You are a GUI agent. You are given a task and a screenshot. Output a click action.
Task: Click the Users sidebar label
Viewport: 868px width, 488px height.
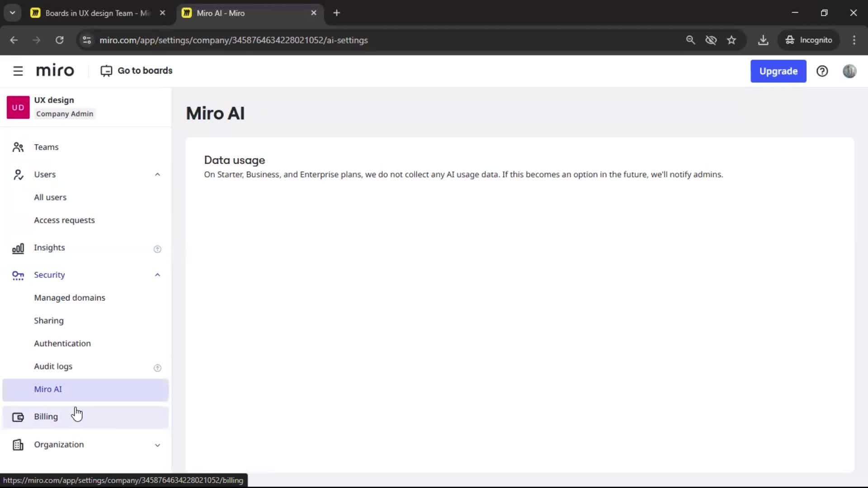point(45,174)
